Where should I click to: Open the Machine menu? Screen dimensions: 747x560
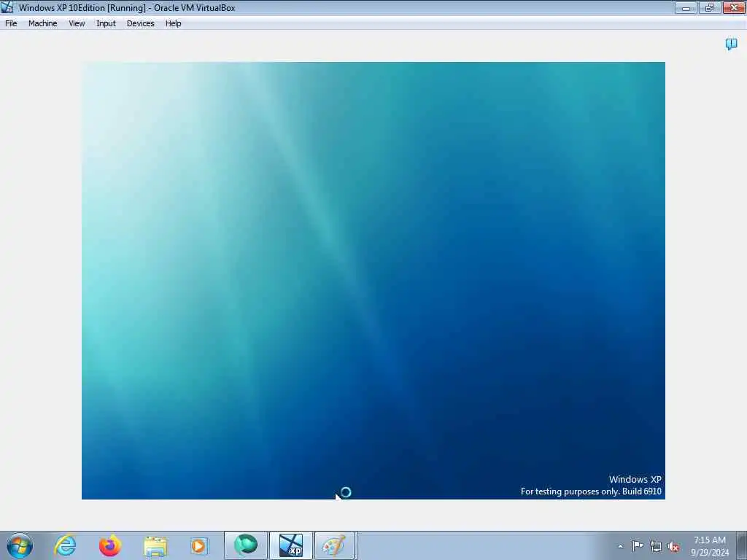pos(42,23)
